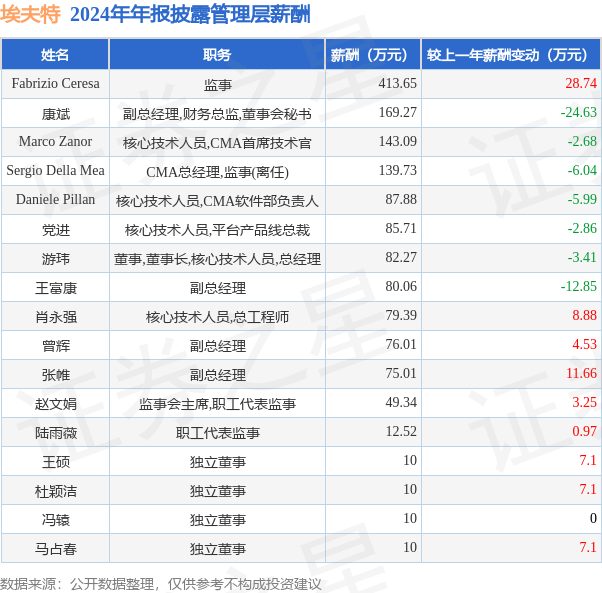Click 监事会主席,职工代表监事 position cell
Viewport: 602px width, 593px height.
coord(217,404)
